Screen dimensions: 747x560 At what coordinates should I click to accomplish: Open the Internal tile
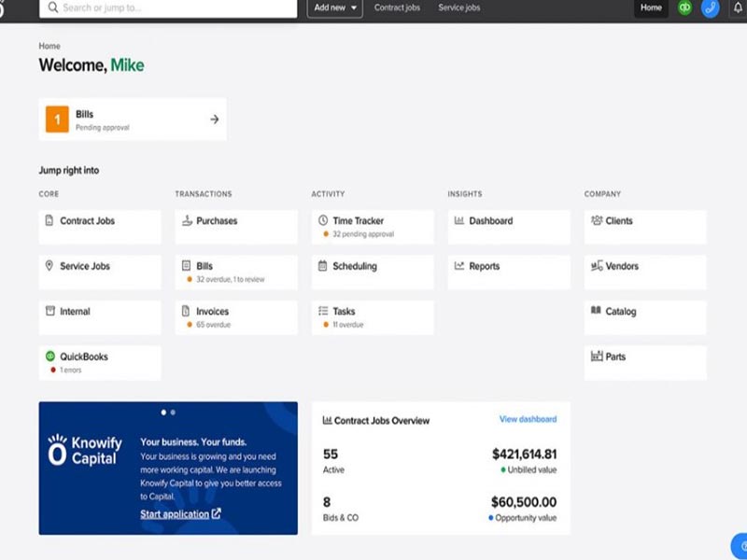[100, 317]
